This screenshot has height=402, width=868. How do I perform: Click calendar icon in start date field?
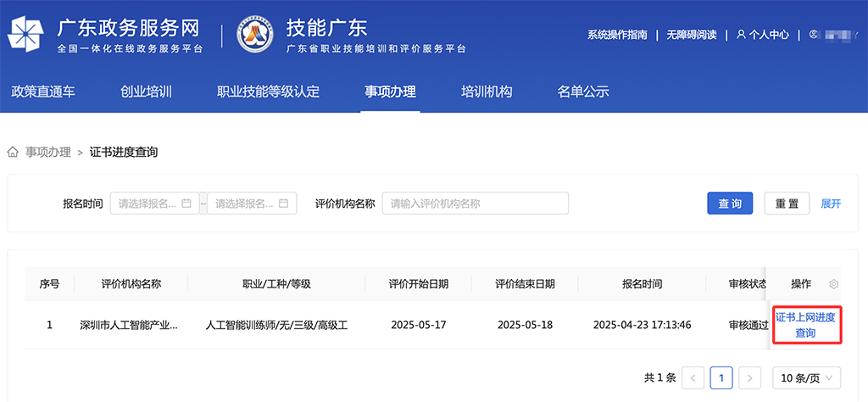[186, 204]
